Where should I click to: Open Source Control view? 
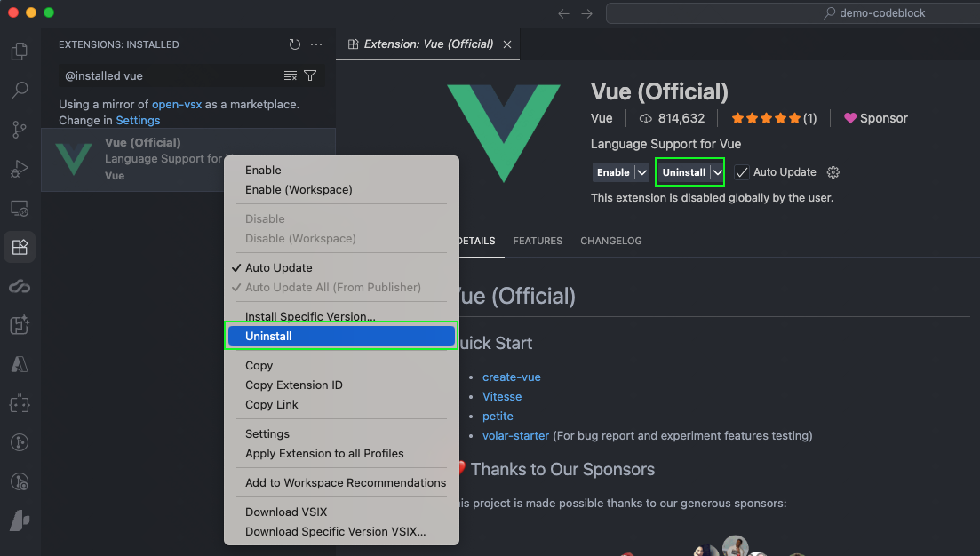pyautogui.click(x=19, y=130)
